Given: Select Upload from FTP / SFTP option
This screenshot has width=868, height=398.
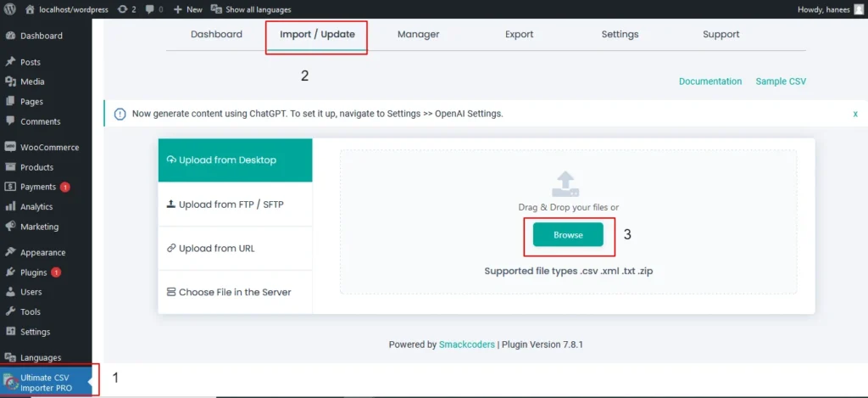Looking at the screenshot, I should click(236, 205).
